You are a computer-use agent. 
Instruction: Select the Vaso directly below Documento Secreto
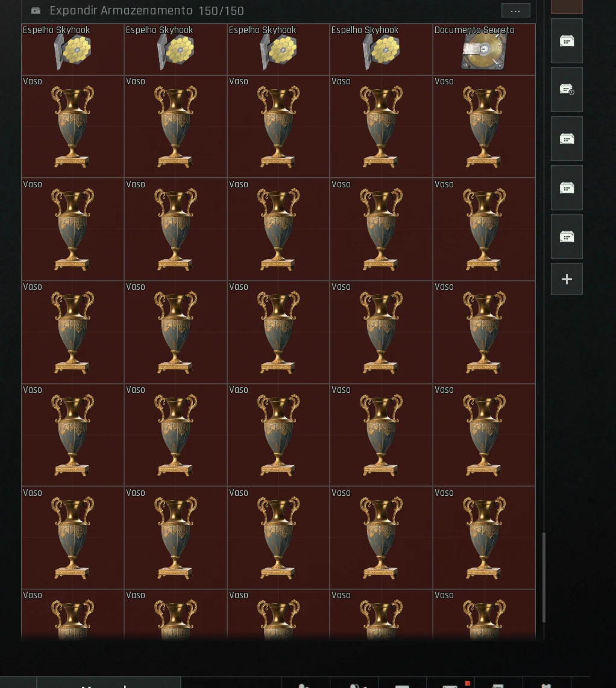(484, 127)
